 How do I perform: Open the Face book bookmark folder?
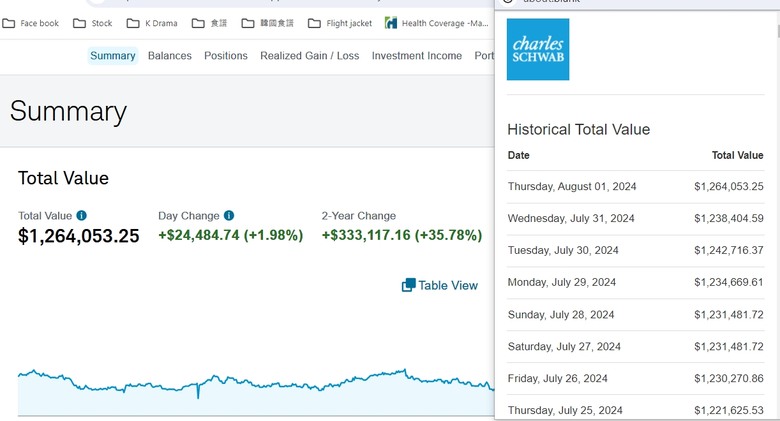(30, 23)
